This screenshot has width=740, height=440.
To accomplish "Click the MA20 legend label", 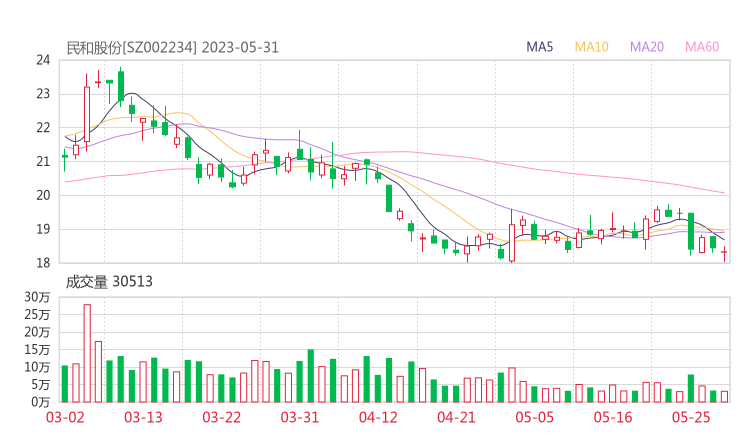I will point(647,47).
